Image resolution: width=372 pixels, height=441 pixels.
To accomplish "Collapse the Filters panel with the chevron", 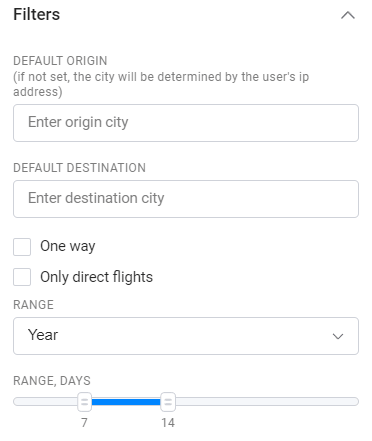I will pyautogui.click(x=348, y=15).
